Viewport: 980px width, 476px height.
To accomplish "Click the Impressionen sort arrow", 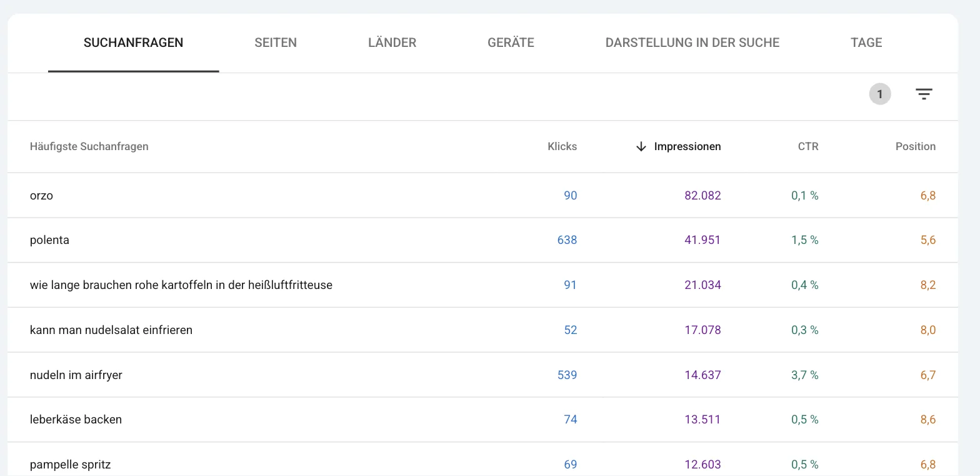I will click(x=641, y=146).
